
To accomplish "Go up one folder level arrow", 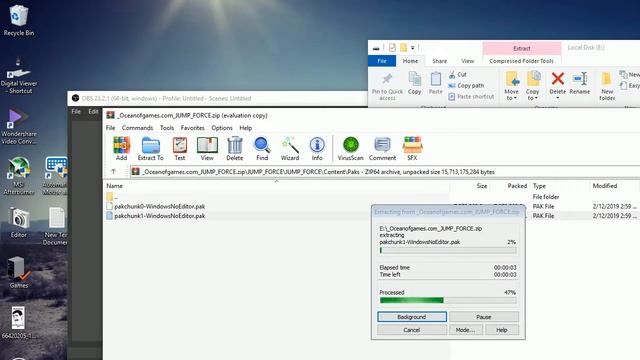I will tap(113, 171).
